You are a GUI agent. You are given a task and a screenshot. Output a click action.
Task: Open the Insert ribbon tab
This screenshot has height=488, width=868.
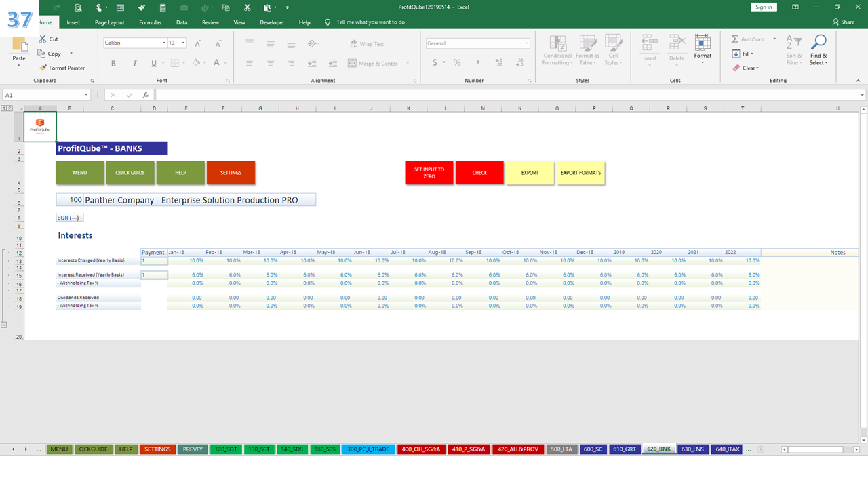coord(73,22)
